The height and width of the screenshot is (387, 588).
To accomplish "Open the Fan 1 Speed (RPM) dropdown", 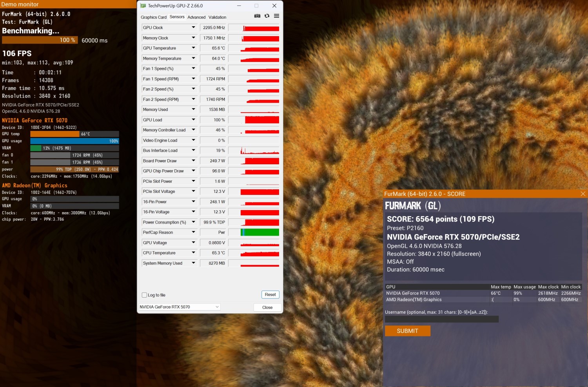I will coord(193,79).
